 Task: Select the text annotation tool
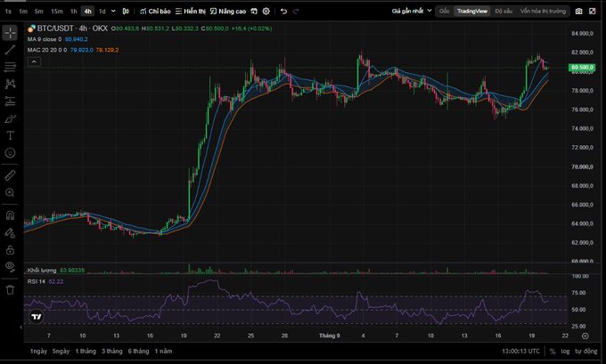[10, 135]
